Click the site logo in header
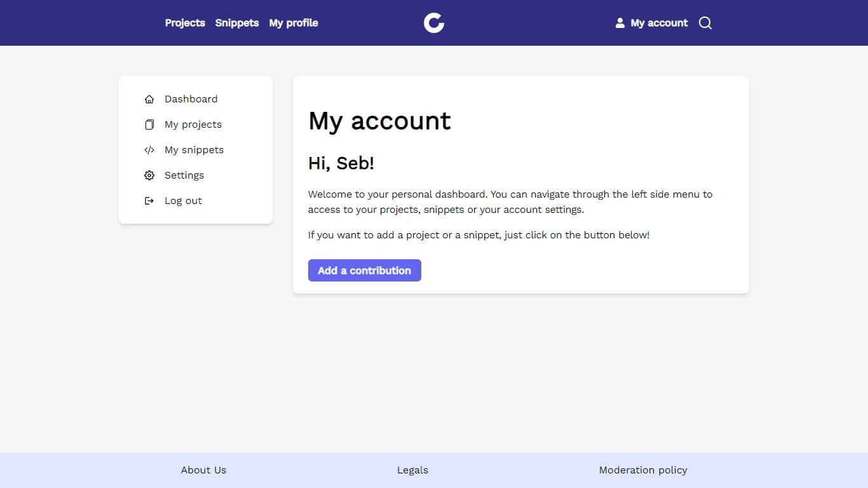 point(434,23)
